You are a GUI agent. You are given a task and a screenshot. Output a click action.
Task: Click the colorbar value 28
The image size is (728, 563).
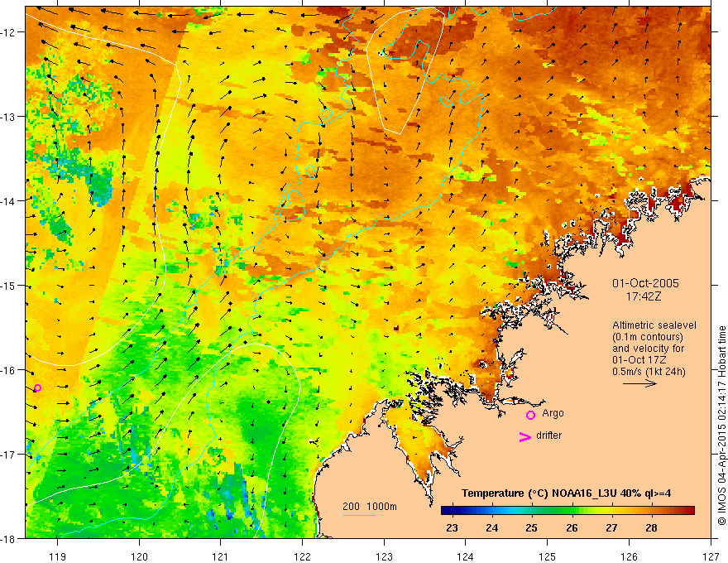click(x=651, y=527)
